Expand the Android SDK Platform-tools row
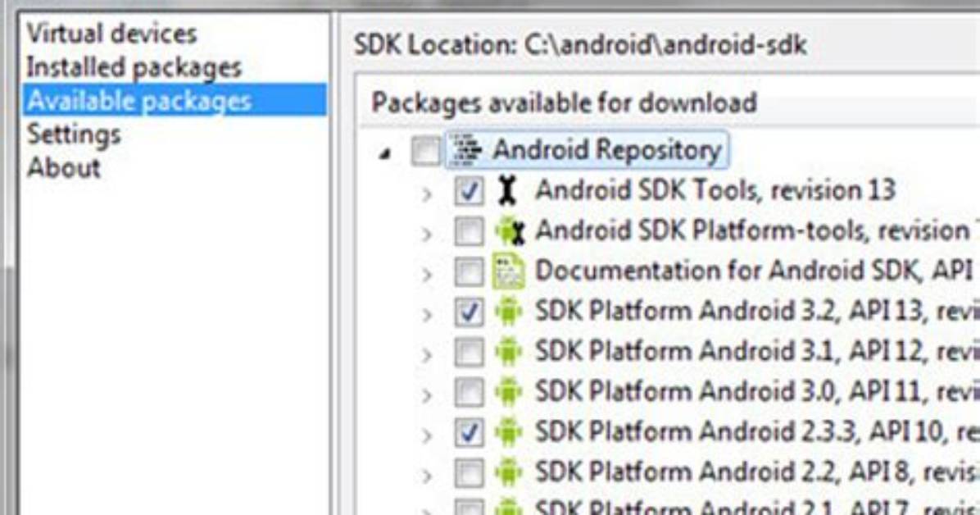 (x=427, y=234)
